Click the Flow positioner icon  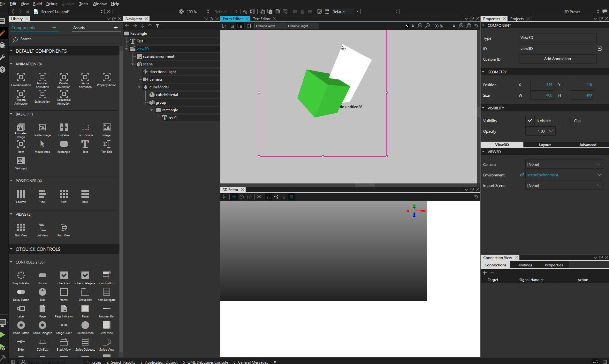[42, 194]
